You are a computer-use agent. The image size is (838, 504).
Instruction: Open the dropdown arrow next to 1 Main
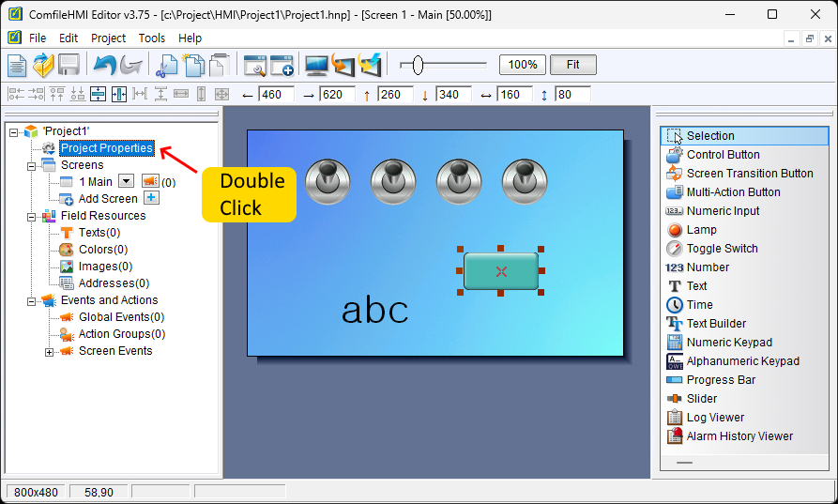tap(126, 181)
